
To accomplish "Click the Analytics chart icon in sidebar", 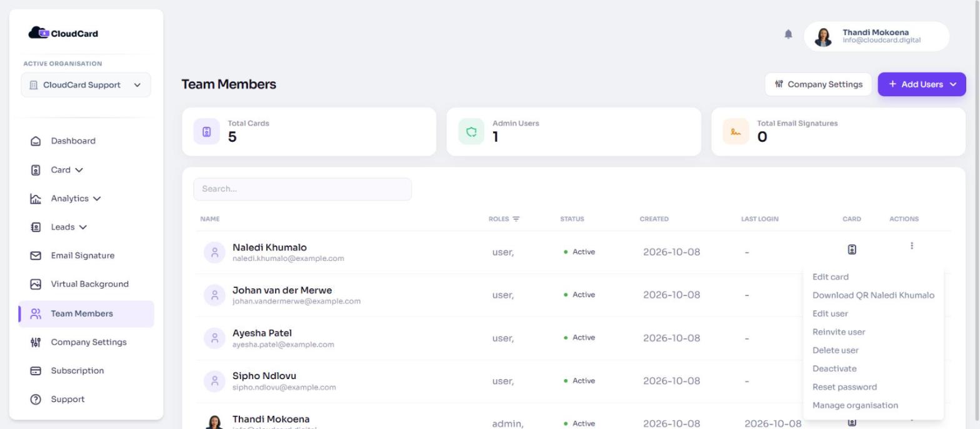I will pyautogui.click(x=36, y=199).
